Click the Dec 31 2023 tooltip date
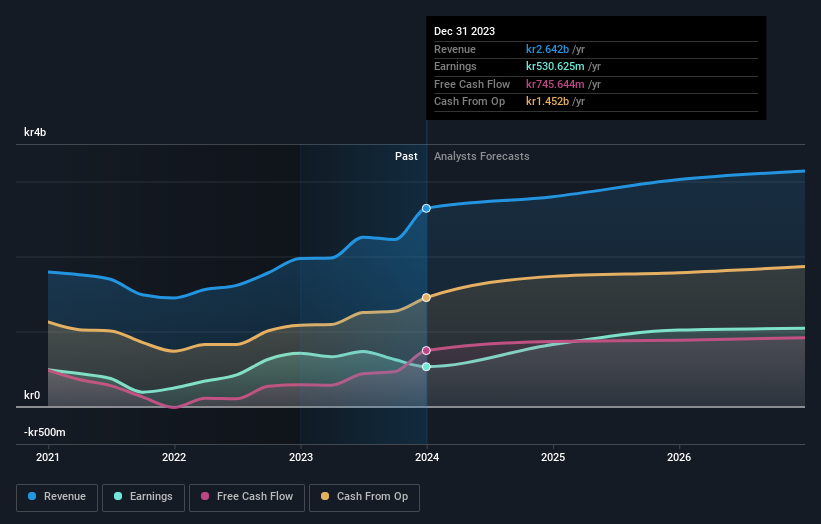Screen dimensions: 821x524 464,31
